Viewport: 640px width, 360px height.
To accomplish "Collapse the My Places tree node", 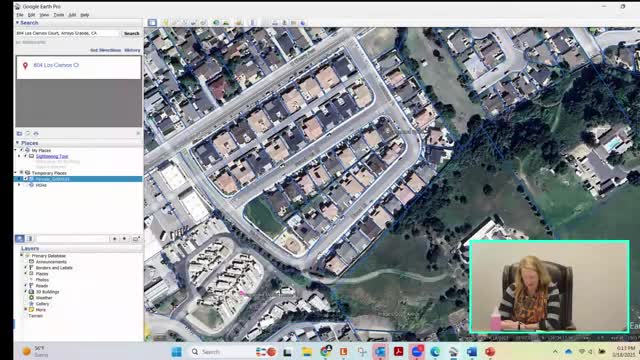I will [x=17, y=150].
